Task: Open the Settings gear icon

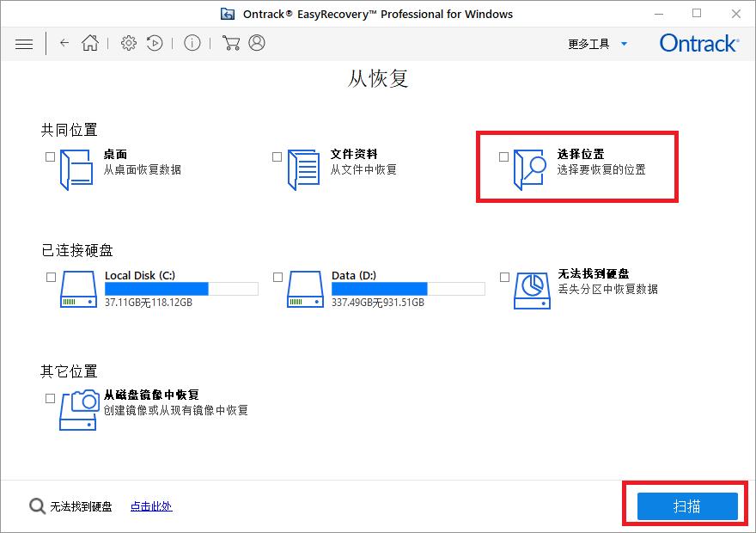Action: coord(128,42)
